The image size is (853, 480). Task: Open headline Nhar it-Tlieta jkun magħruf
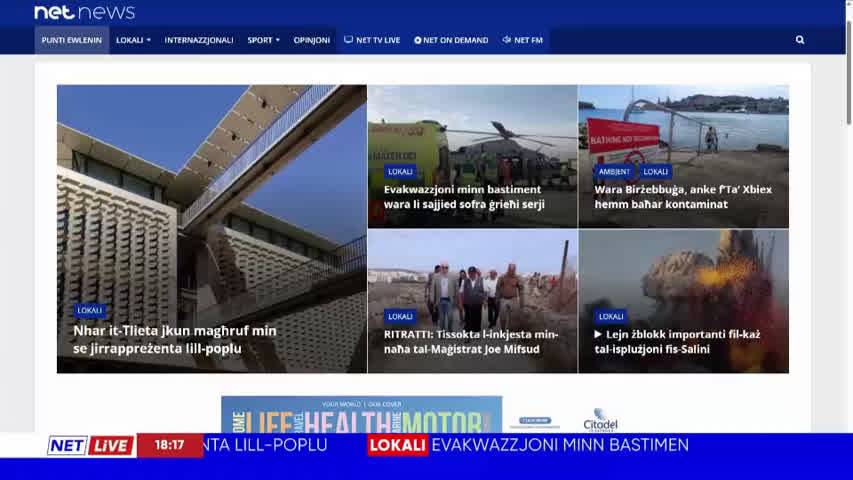coord(175,340)
